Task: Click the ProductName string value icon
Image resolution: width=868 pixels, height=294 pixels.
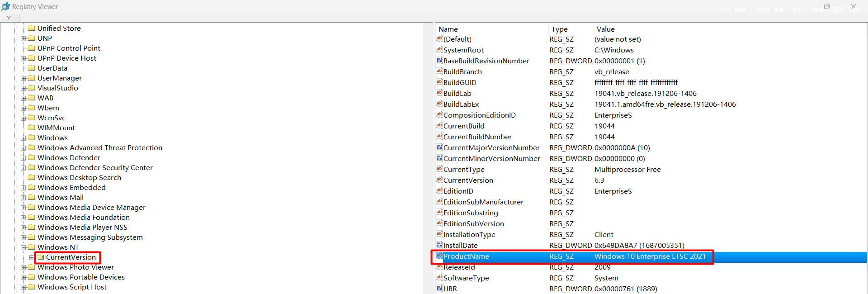Action: pos(439,256)
